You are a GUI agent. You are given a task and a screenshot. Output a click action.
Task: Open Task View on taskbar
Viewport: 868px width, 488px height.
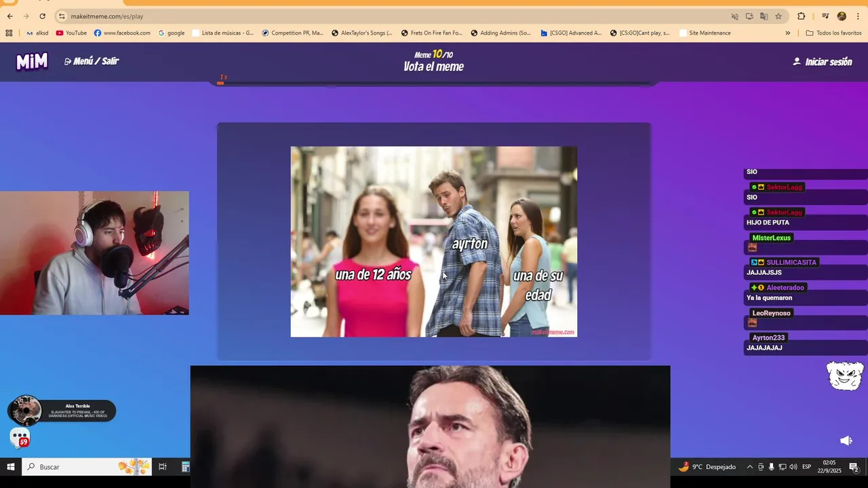click(x=163, y=467)
